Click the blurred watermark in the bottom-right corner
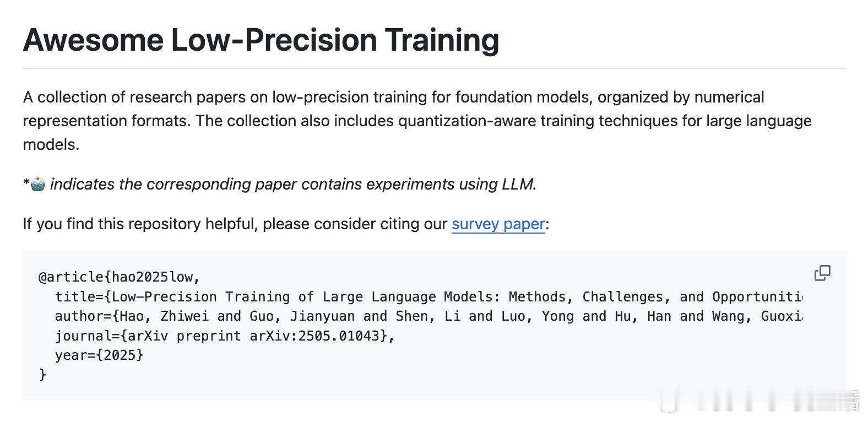The height and width of the screenshot is (421, 868). pos(760,400)
